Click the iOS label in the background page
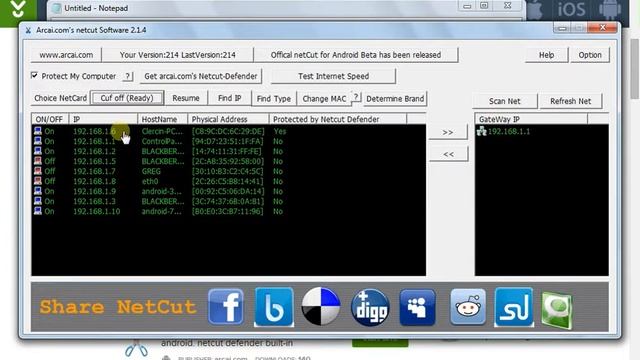Image resolution: width=640 pixels, height=360 pixels. tap(571, 9)
